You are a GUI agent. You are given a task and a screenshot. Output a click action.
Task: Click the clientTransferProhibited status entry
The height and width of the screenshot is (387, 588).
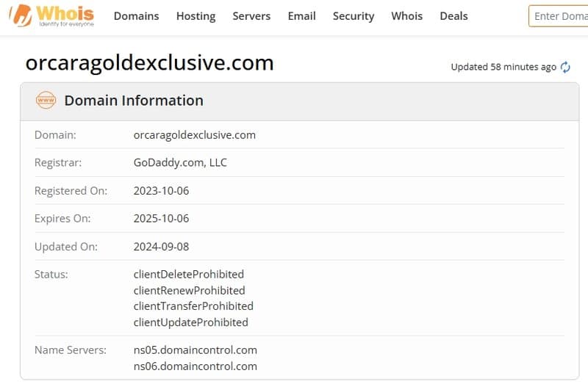point(193,305)
